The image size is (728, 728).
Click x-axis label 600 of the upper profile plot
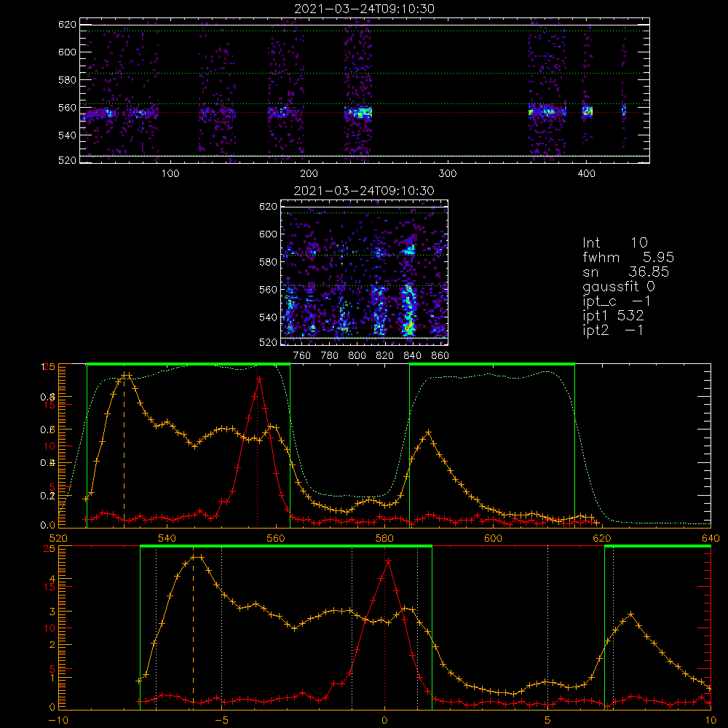[493, 538]
